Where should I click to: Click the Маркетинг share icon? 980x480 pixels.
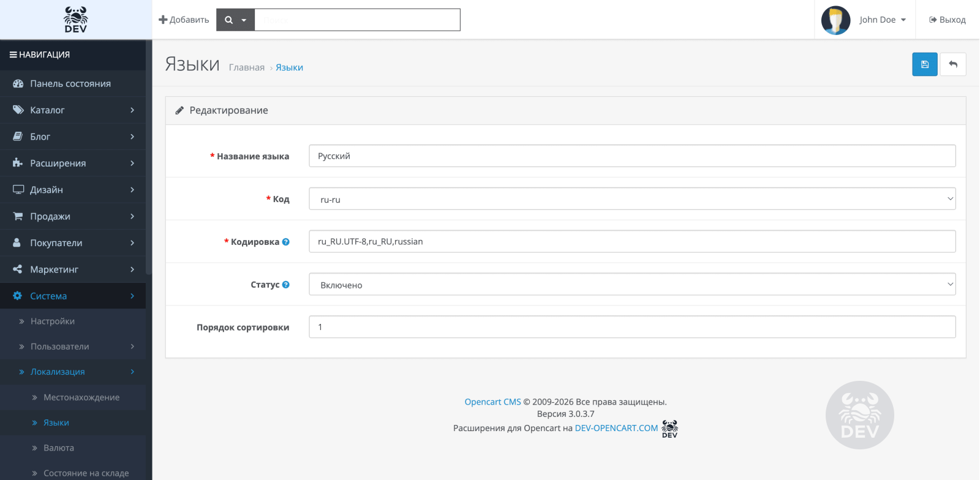pyautogui.click(x=18, y=269)
